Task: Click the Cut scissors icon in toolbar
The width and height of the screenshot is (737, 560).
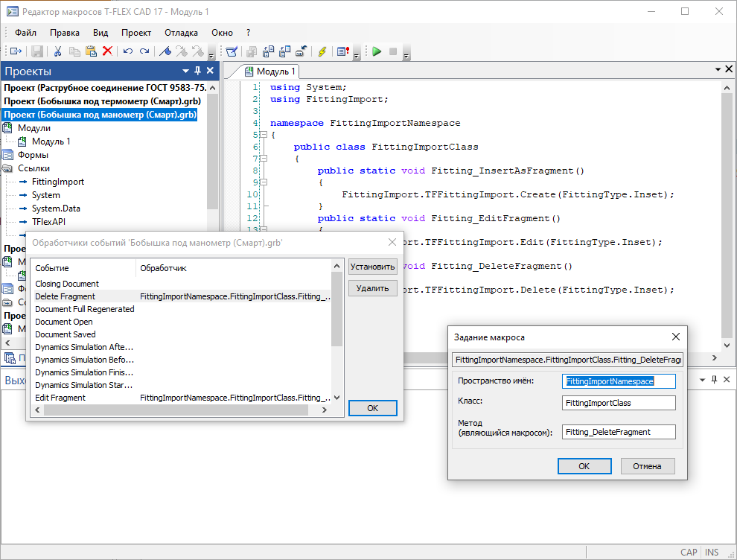Action: [57, 51]
